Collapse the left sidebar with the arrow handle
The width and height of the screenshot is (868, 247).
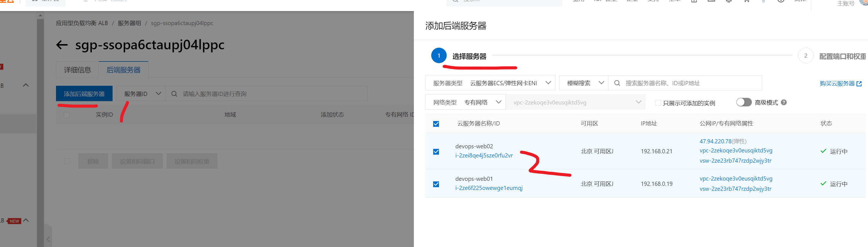click(48, 239)
